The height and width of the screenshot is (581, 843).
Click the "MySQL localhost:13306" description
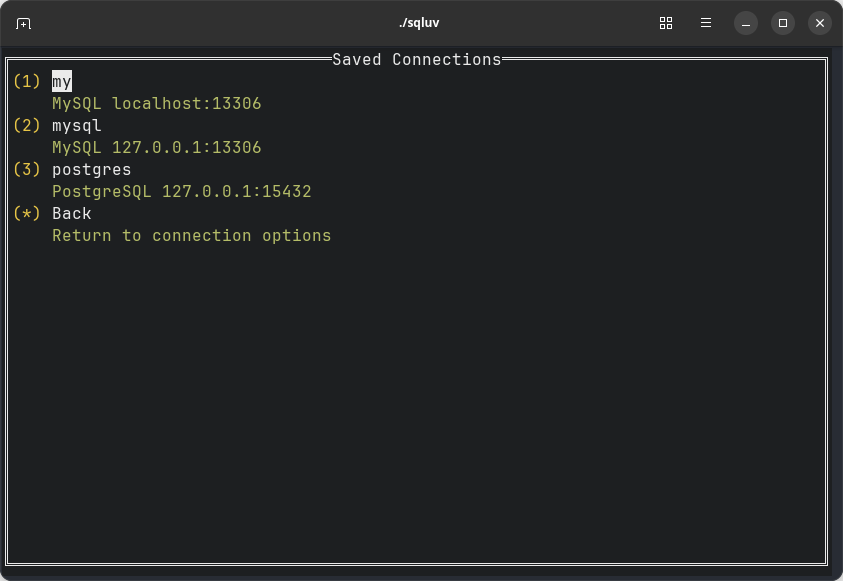click(x=157, y=103)
